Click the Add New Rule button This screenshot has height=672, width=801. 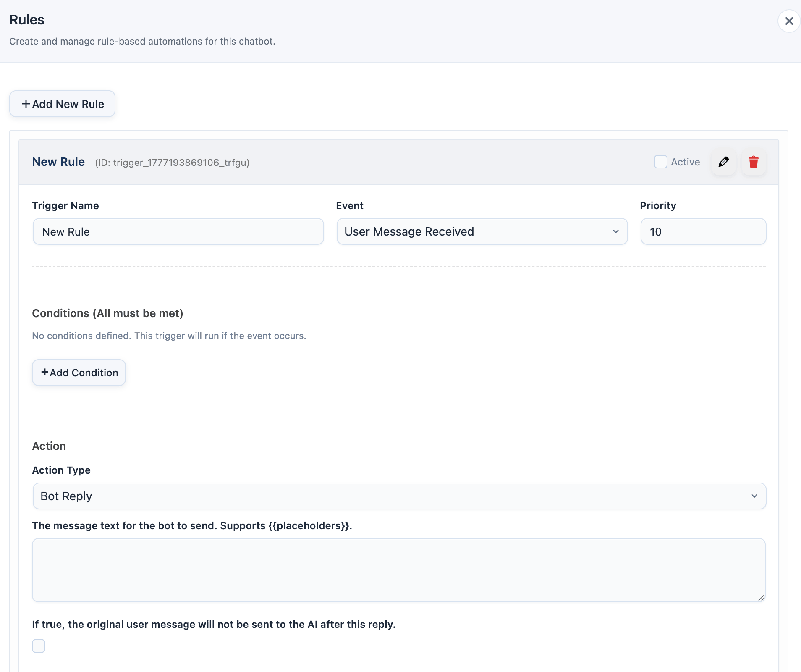tap(63, 104)
